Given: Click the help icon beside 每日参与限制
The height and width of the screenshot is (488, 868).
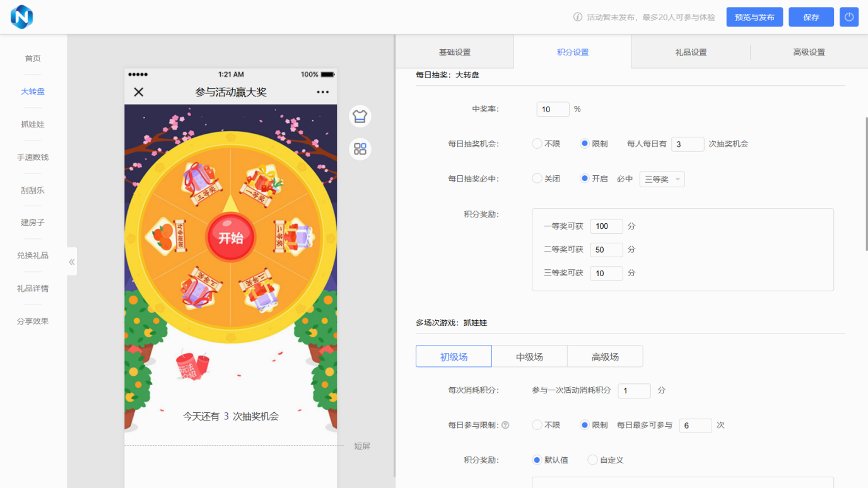Looking at the screenshot, I should pos(505,426).
